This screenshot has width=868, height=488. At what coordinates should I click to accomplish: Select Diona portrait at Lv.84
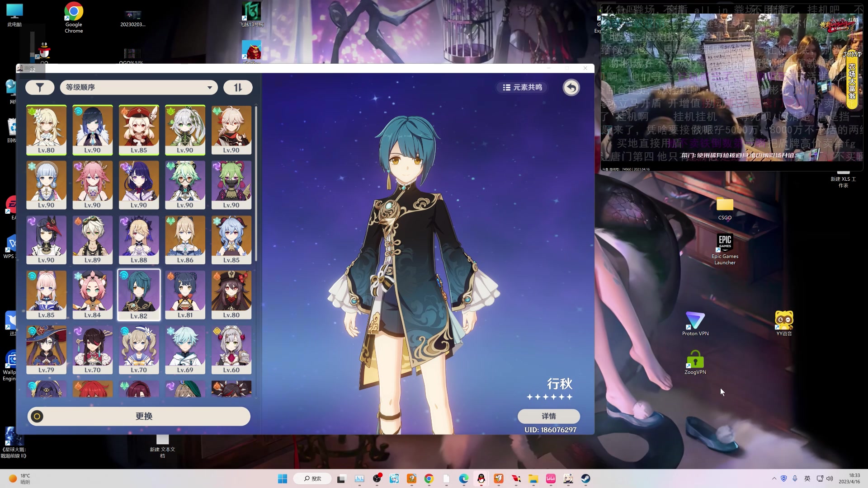tap(92, 295)
